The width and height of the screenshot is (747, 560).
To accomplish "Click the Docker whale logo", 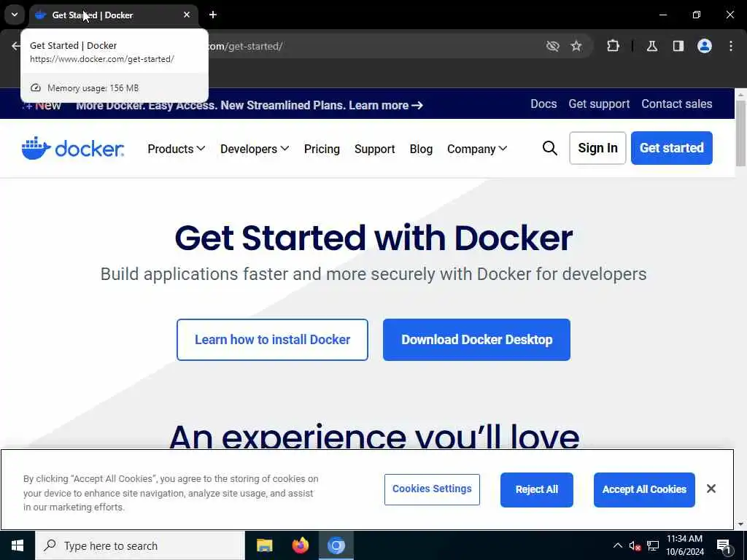I will (x=73, y=148).
